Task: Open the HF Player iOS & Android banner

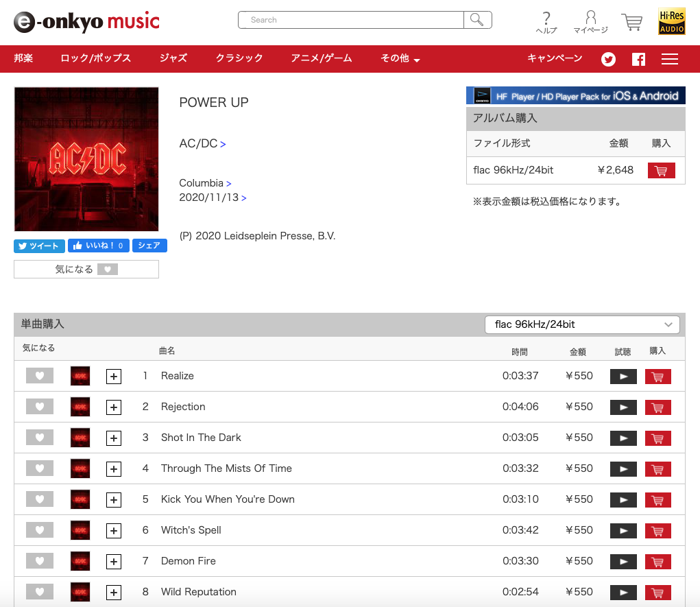Action: [x=576, y=95]
